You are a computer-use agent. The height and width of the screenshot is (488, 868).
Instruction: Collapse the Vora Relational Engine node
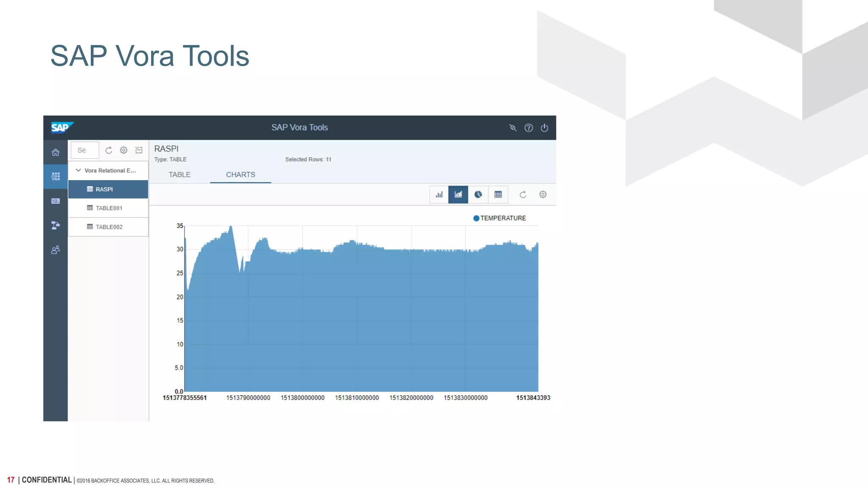(78, 170)
